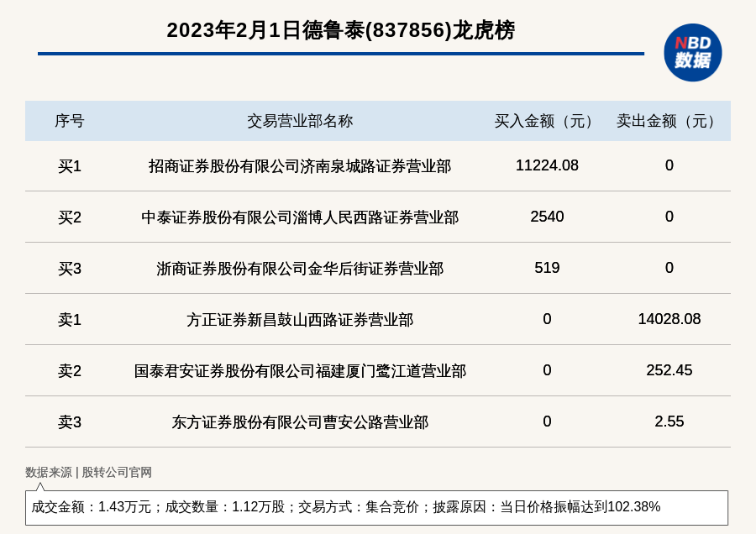
Task: Click the sell amount 0 in 买1 row
Action: coord(669,165)
